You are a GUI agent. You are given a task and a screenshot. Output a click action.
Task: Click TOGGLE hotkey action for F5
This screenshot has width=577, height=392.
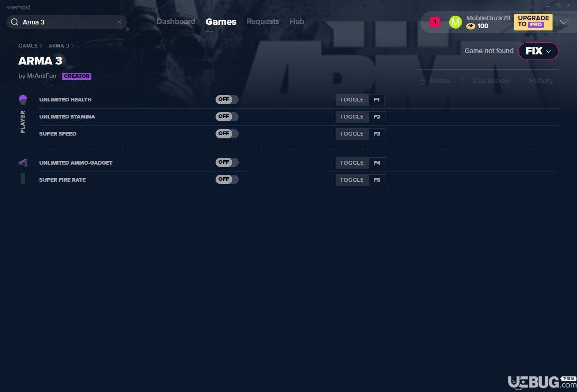coord(352,180)
